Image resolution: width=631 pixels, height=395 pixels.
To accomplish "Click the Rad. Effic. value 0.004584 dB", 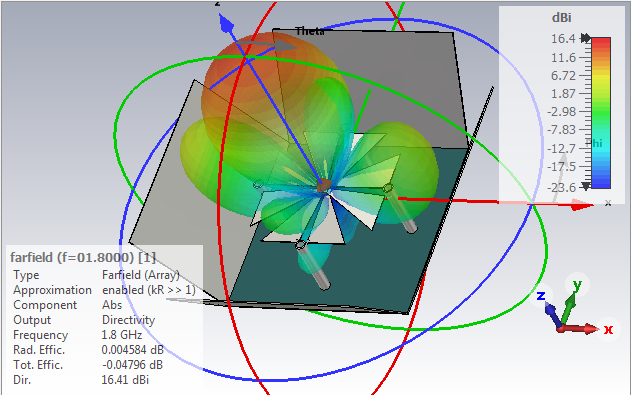I will tap(133, 350).
